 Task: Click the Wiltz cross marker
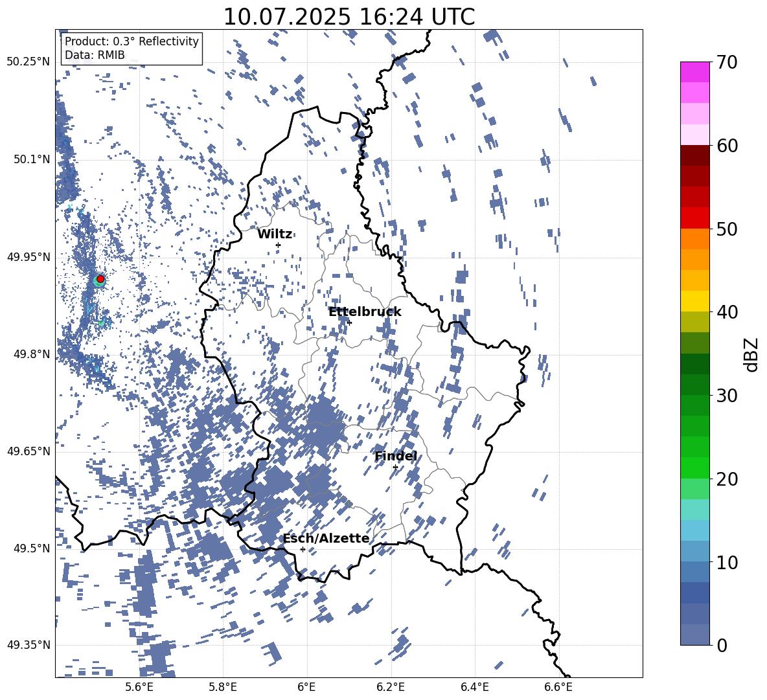coord(279,245)
